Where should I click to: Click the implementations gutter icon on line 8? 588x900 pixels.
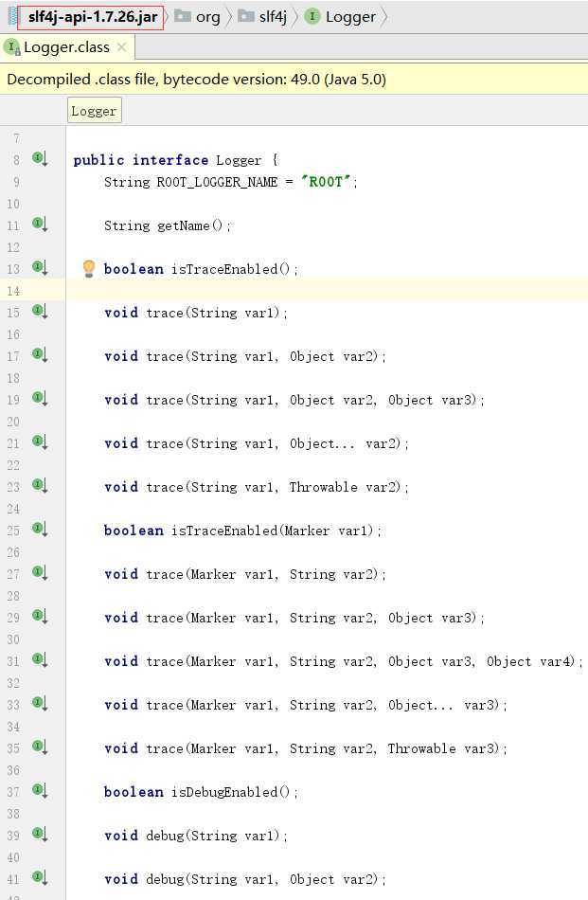point(40,158)
